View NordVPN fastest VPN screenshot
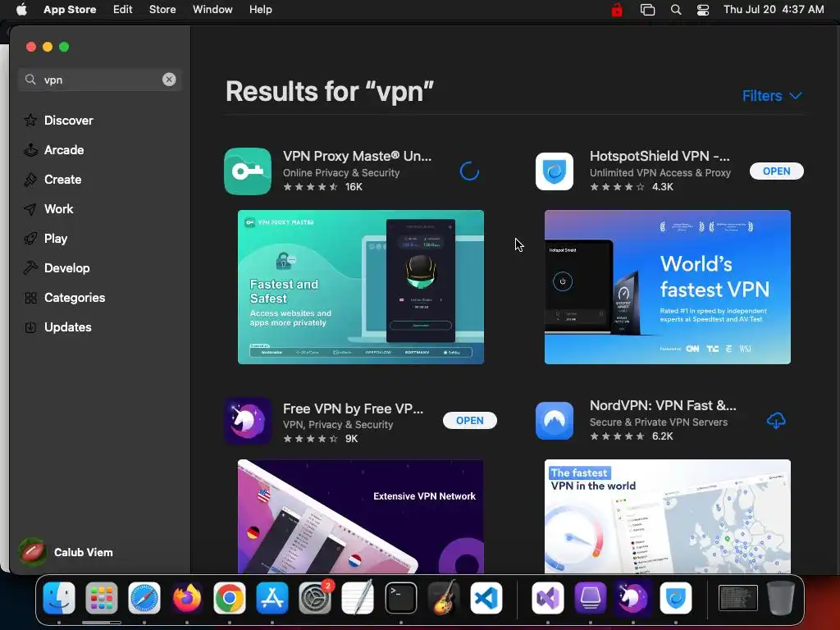 pos(668,516)
